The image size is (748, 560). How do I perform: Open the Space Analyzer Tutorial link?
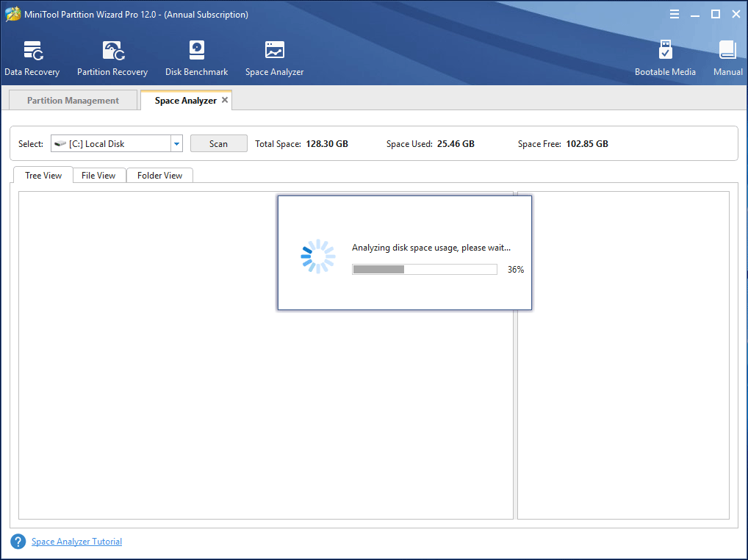pyautogui.click(x=77, y=542)
